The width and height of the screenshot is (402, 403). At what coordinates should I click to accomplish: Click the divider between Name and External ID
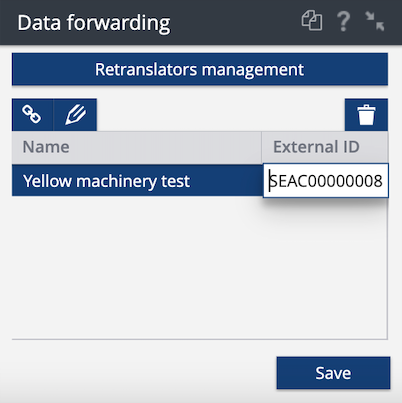pos(262,147)
